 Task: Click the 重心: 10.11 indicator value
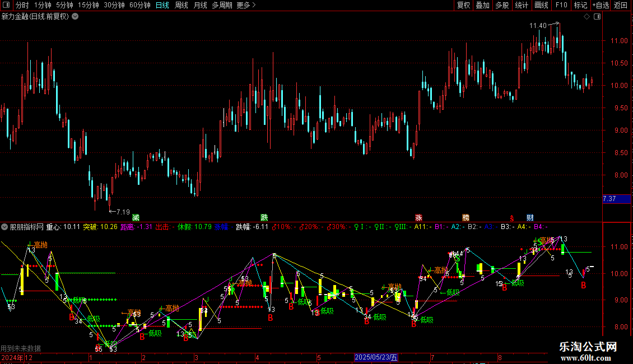coord(63,227)
